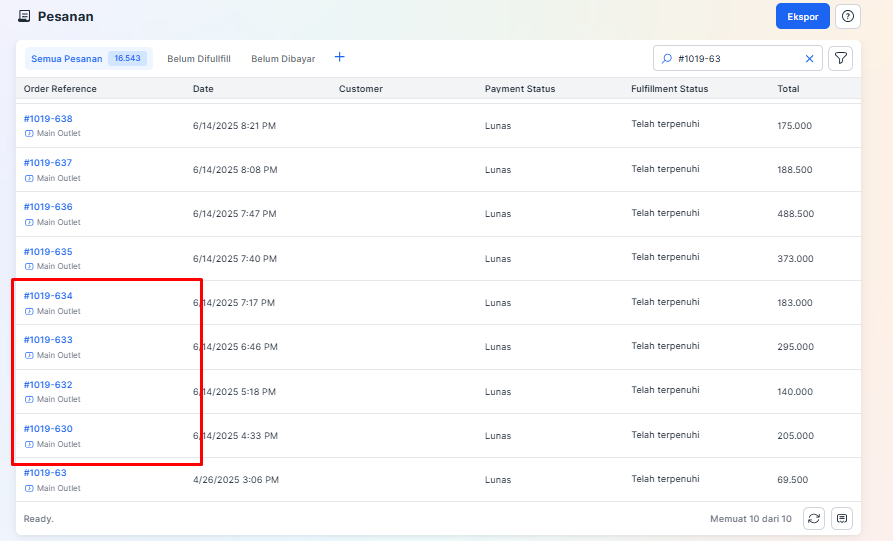The width and height of the screenshot is (893, 541).
Task: Click the total 183.000
Action: pyautogui.click(x=794, y=303)
